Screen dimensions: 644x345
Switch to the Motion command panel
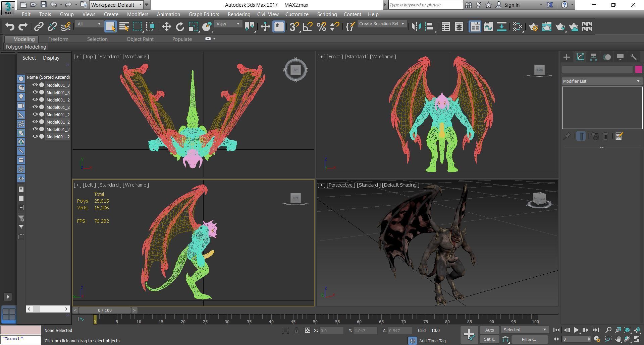pos(607,57)
